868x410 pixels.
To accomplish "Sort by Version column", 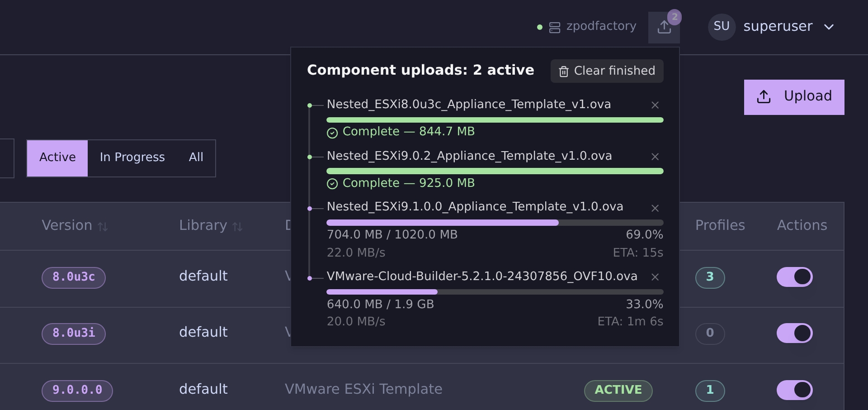I will (x=75, y=225).
